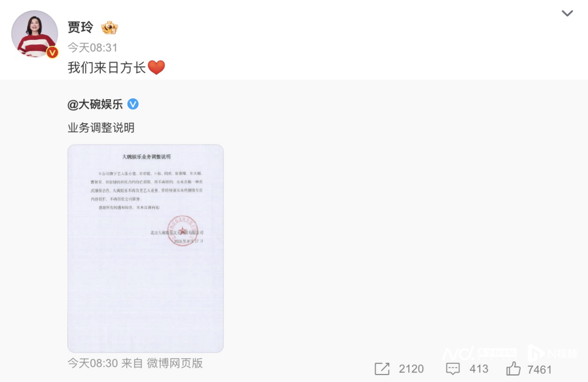Expand the post options chevron at top right
This screenshot has width=588, height=382.
click(x=567, y=13)
